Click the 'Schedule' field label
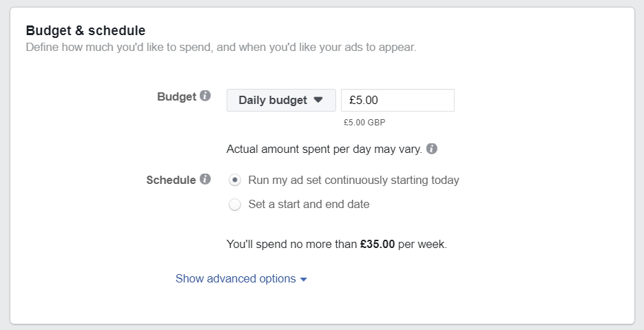Screen dimensions: 644x330 (x=171, y=180)
